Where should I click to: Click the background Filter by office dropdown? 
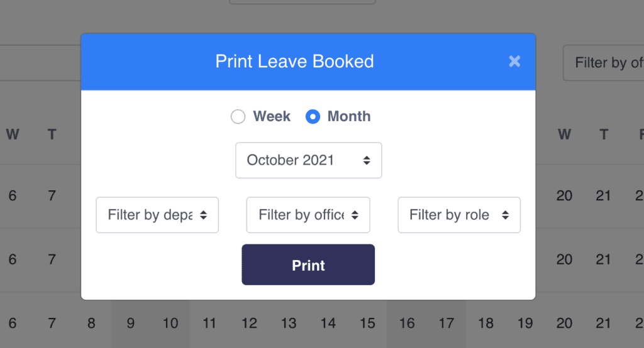(604, 63)
